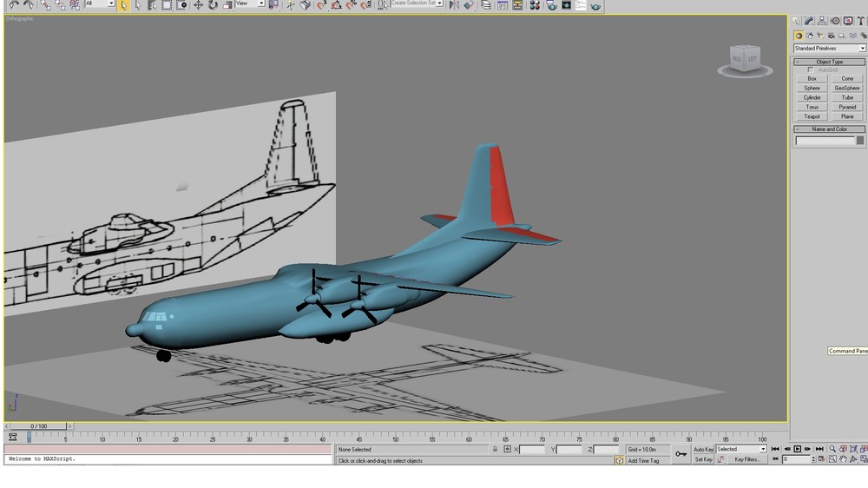Click the Align tool icon
Screen dimensions: 868x488
point(469,5)
